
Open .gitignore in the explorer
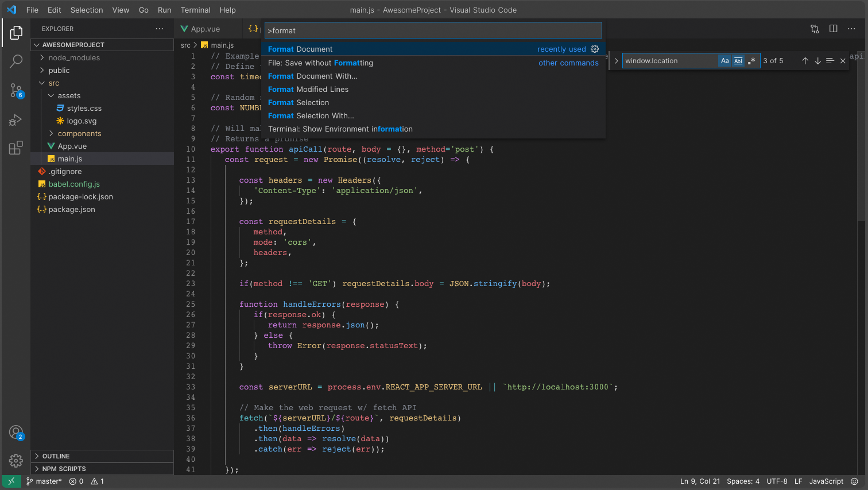(102, 171)
